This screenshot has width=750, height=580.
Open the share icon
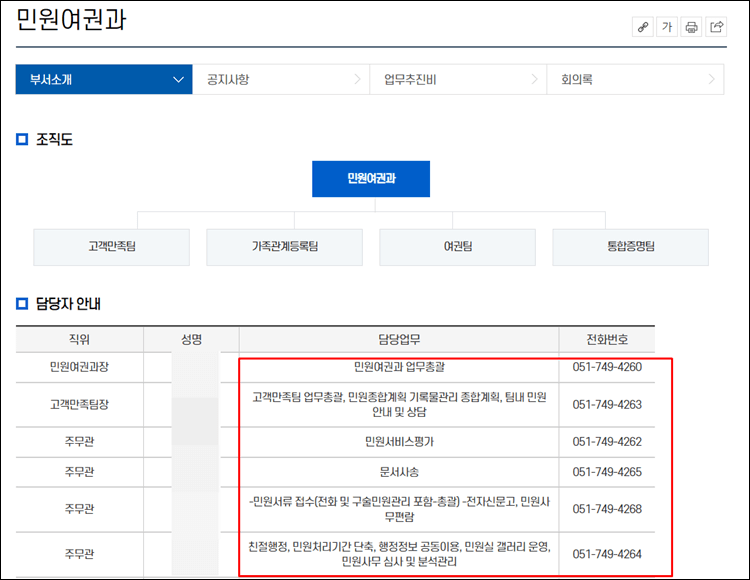(x=716, y=27)
